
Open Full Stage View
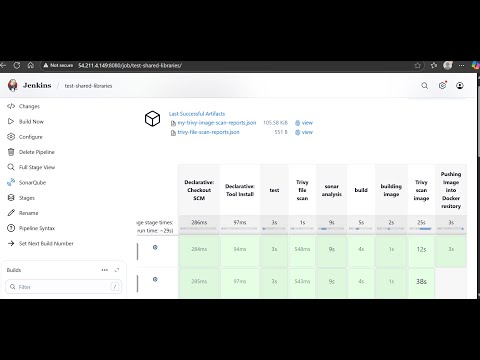(x=37, y=167)
